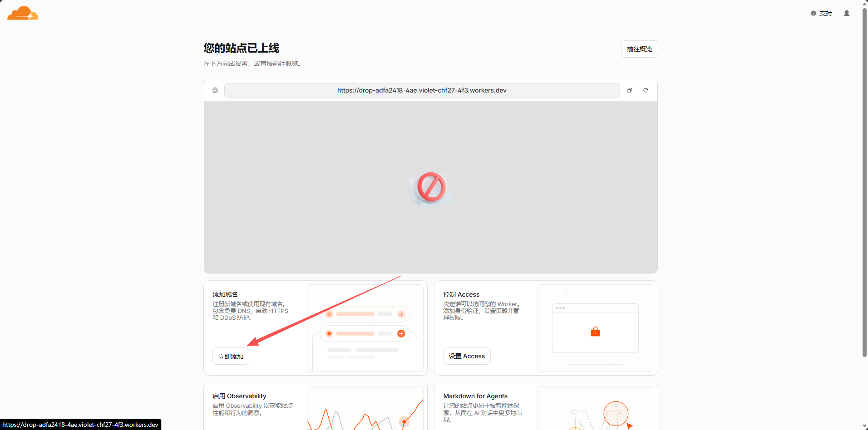
Task: Open the 支持 support link
Action: [x=826, y=13]
